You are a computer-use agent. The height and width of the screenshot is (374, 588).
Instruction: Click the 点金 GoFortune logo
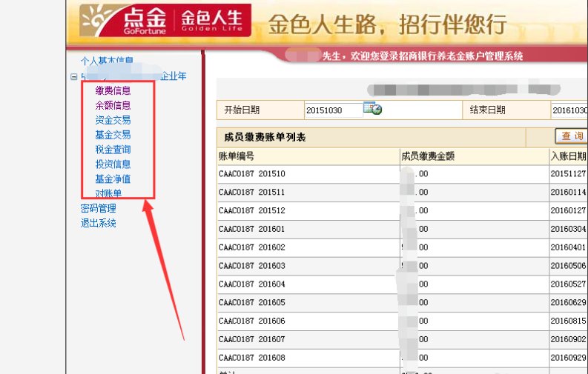tap(165, 21)
